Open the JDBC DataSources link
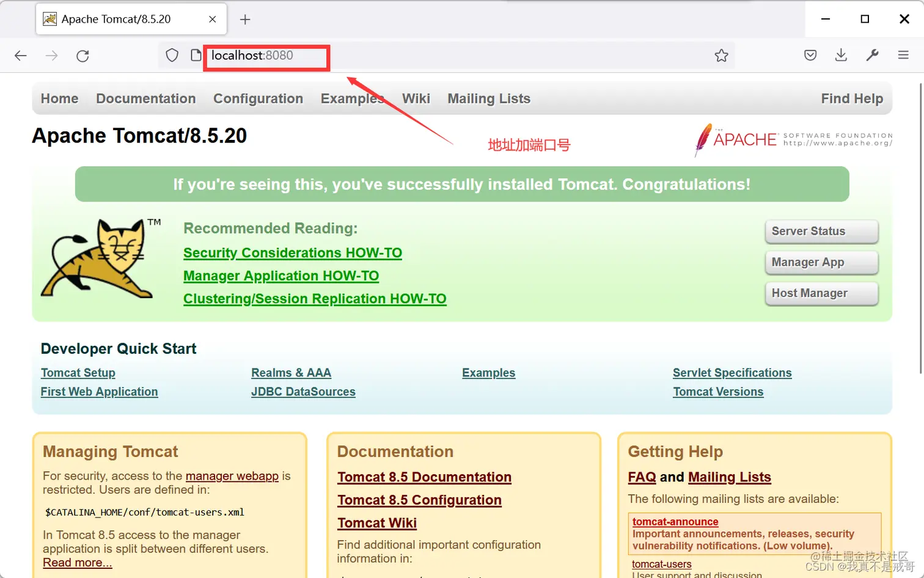Viewport: 924px width, 578px height. coord(303,392)
